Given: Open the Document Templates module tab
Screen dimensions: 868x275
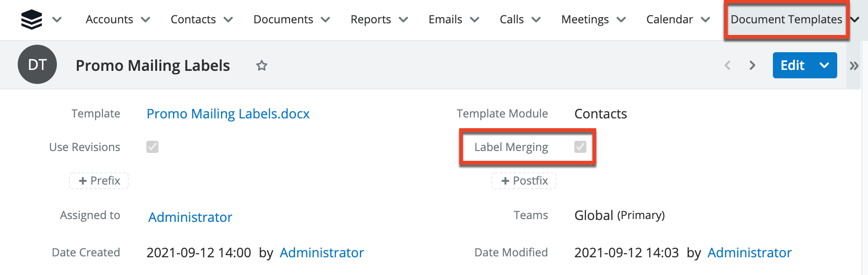Looking at the screenshot, I should [786, 20].
